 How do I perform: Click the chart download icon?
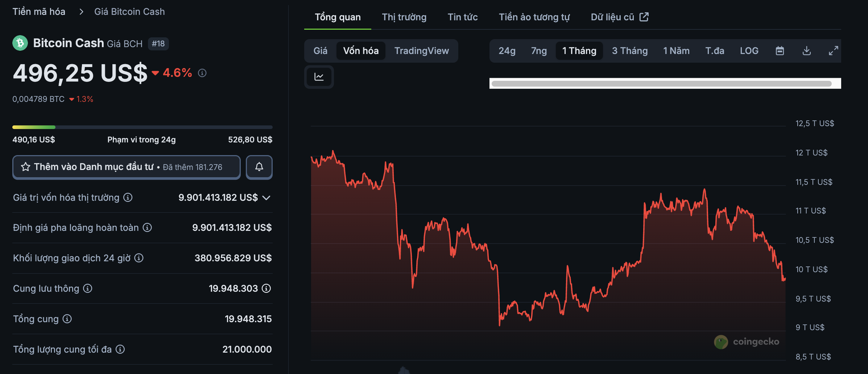(x=807, y=51)
